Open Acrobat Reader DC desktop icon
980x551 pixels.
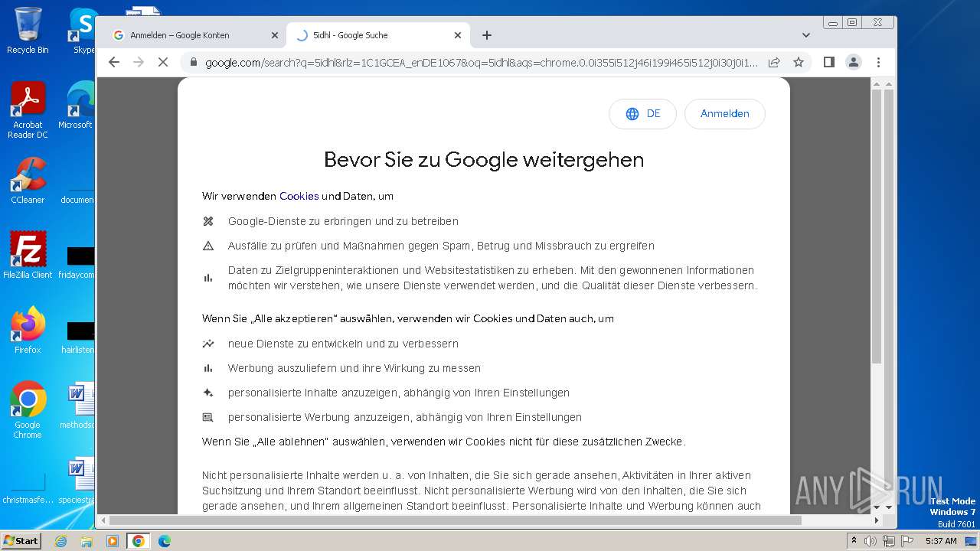point(28,111)
